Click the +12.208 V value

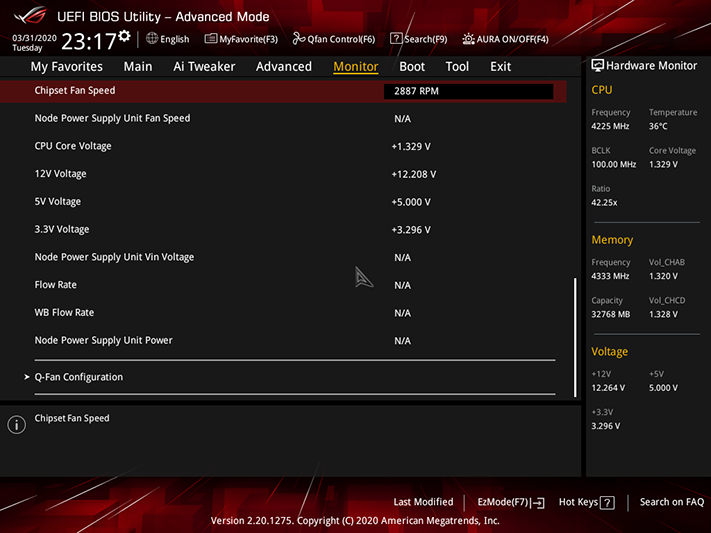(x=414, y=174)
